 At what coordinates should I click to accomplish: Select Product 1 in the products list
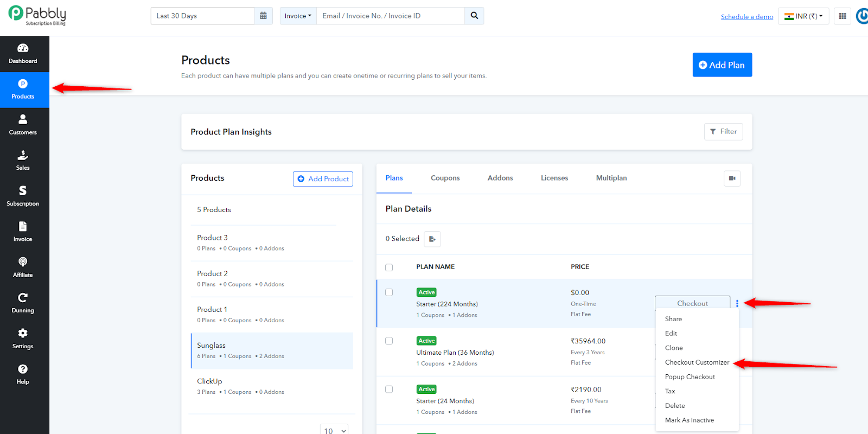tap(272, 315)
